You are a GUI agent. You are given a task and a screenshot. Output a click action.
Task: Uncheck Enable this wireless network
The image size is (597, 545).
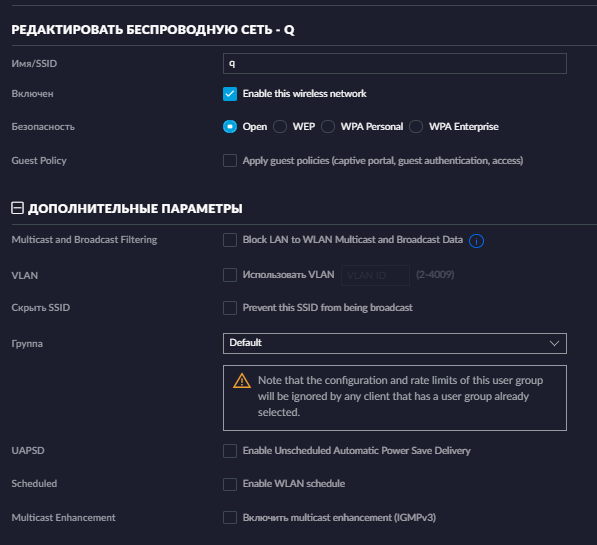[230, 94]
